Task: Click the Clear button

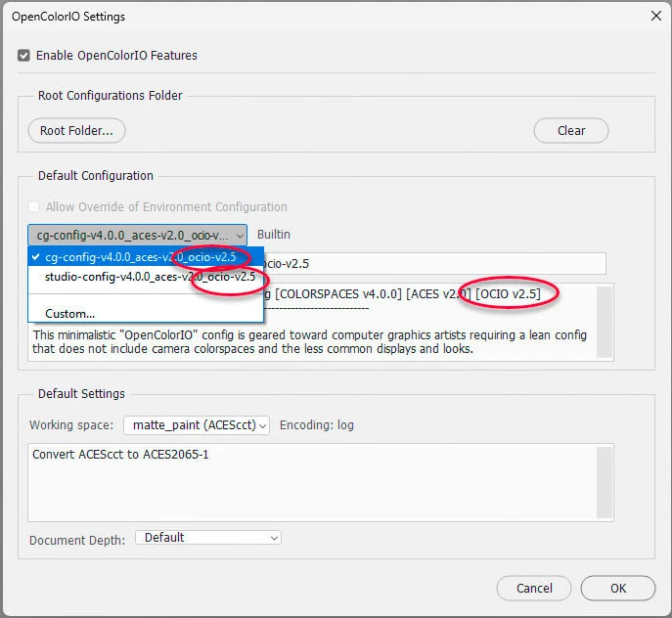Action: click(571, 131)
